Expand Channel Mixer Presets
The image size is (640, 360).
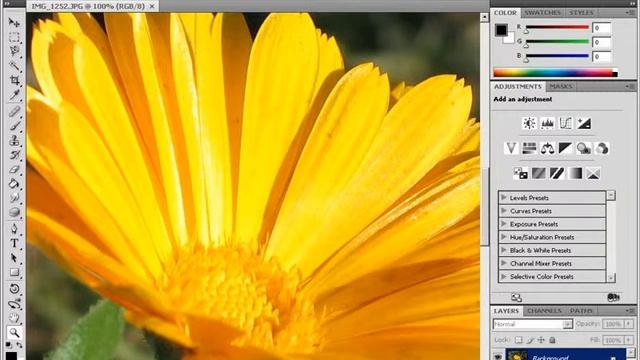click(x=504, y=263)
